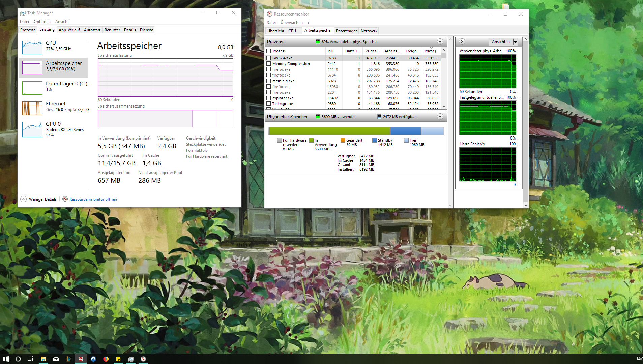The width and height of the screenshot is (643, 364).
Task: Click green indicator beside 5600 MB verwendet
Action: (318, 117)
